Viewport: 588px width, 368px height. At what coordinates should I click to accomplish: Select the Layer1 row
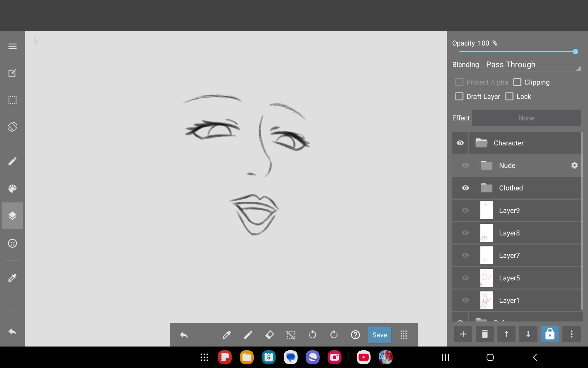click(x=517, y=300)
